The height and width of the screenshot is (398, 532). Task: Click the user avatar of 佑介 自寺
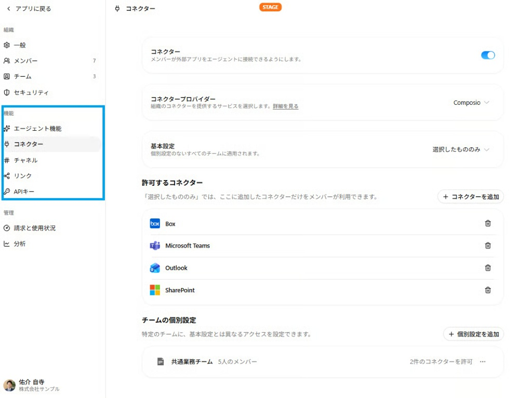click(x=9, y=385)
